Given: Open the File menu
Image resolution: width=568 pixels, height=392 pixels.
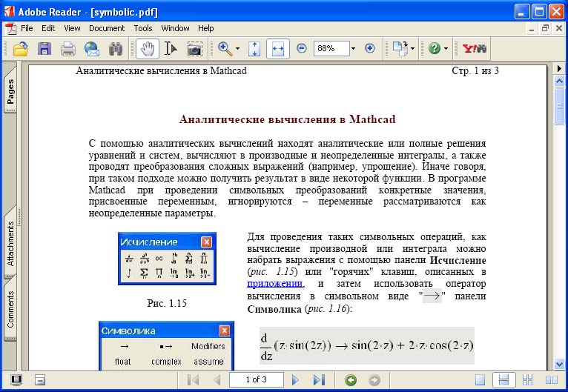Looking at the screenshot, I should 27,28.
